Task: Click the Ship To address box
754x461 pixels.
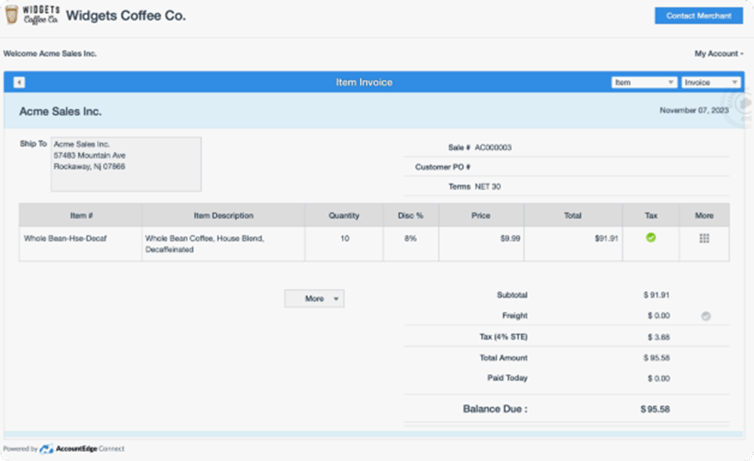Action: [x=125, y=164]
